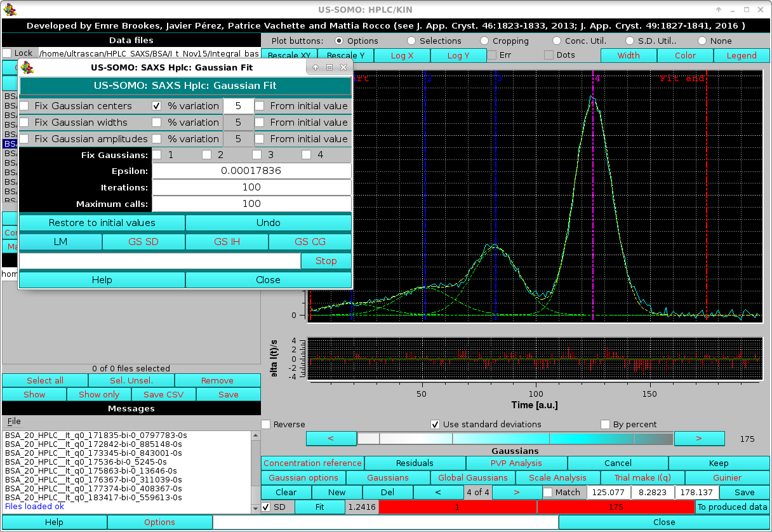
Task: Run the LM fitting algorithm
Action: click(60, 242)
